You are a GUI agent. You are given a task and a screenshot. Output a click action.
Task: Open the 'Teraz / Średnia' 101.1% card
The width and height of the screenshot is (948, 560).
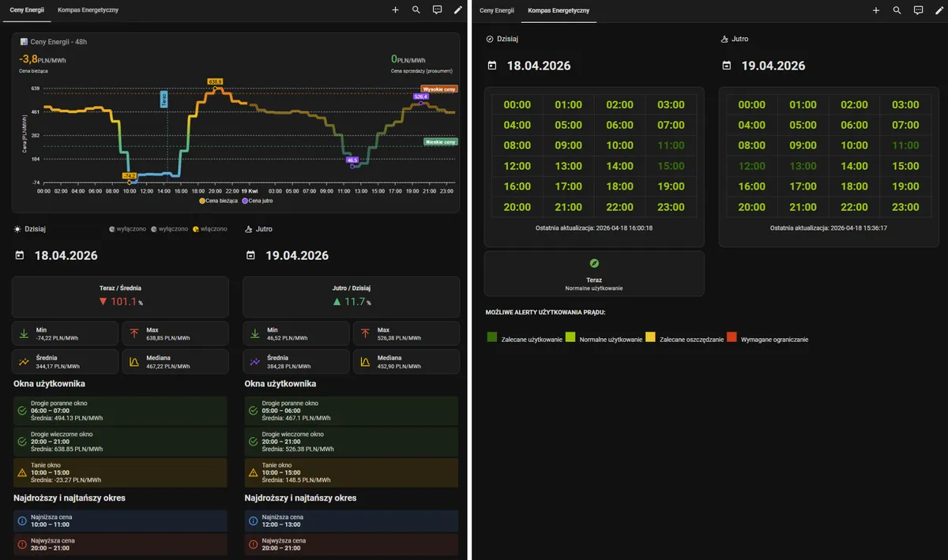coord(121,296)
